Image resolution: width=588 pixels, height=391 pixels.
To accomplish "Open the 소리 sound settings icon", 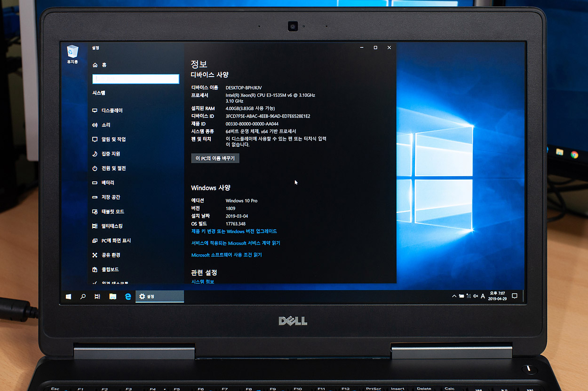I will [x=95, y=125].
